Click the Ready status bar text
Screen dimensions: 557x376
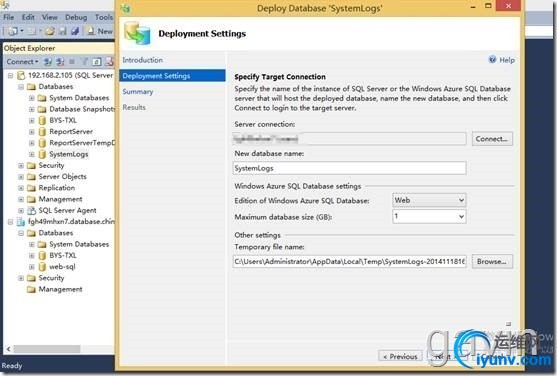(12, 365)
